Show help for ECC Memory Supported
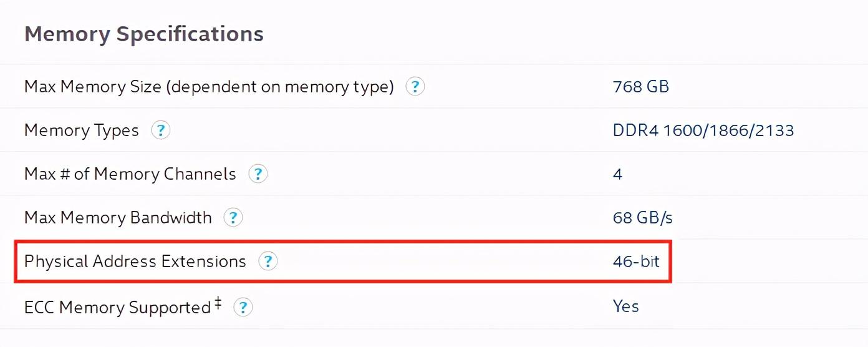Screen dimensions: 868x347 click(243, 307)
